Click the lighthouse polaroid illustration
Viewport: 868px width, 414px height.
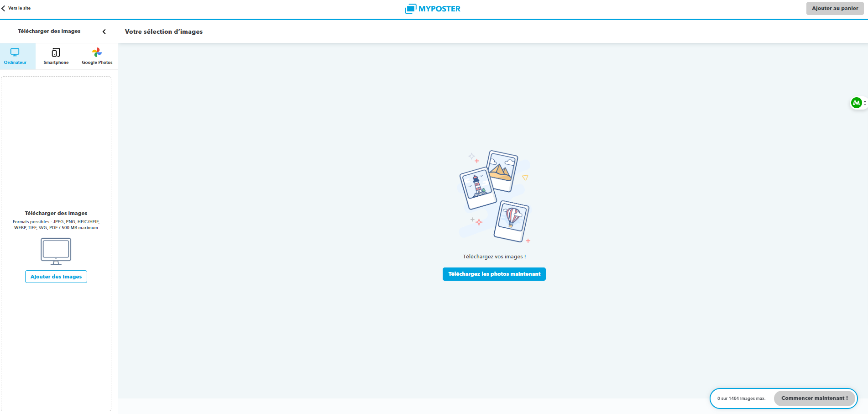tap(477, 187)
